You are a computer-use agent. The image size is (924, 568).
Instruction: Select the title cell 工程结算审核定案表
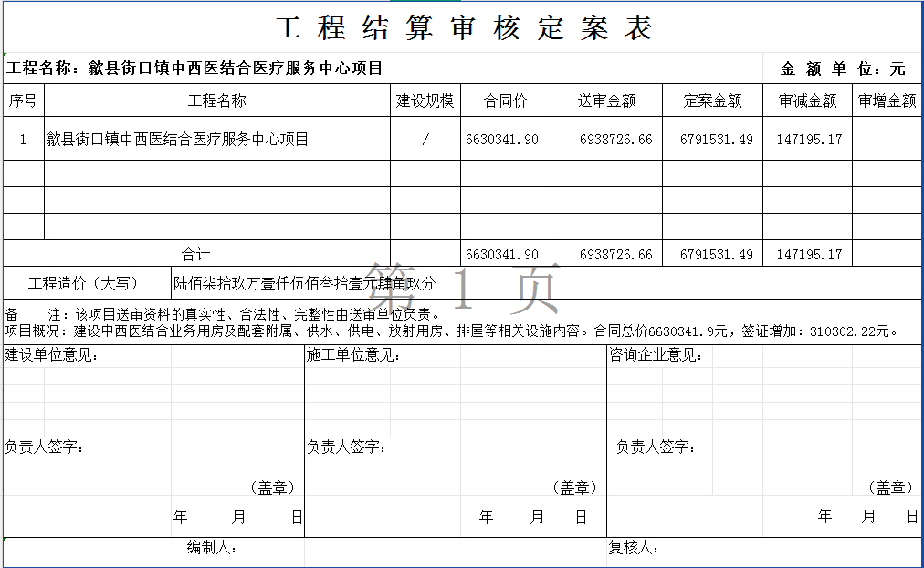click(x=463, y=28)
